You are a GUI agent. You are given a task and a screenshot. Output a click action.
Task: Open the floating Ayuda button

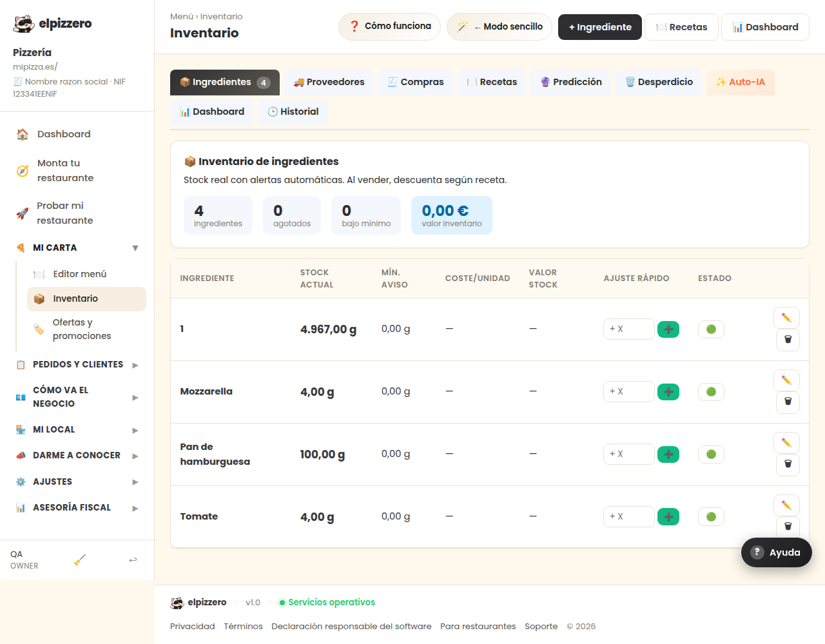click(x=776, y=552)
